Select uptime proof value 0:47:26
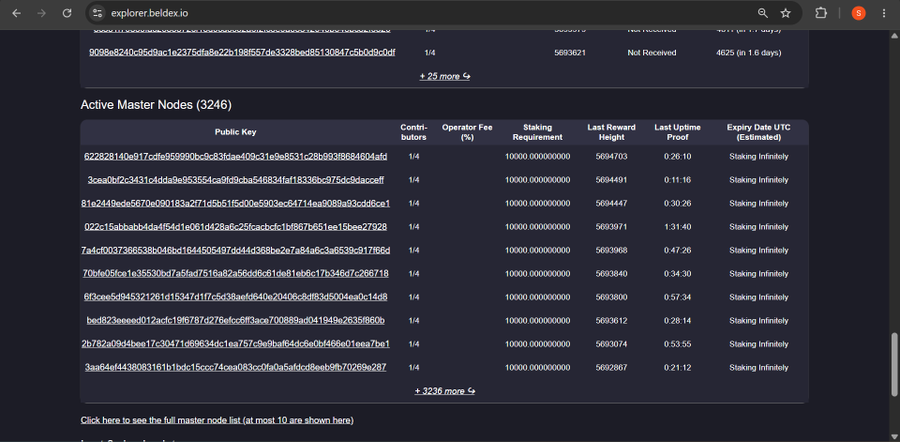Image resolution: width=900 pixels, height=442 pixels. click(677, 250)
